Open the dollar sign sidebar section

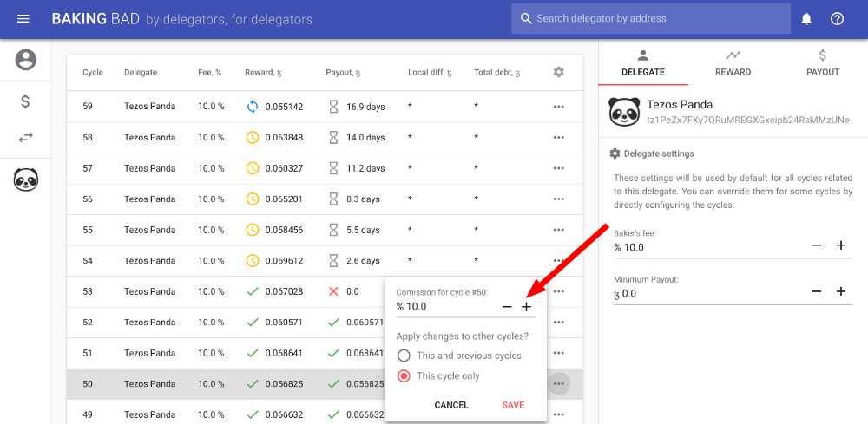coord(25,101)
